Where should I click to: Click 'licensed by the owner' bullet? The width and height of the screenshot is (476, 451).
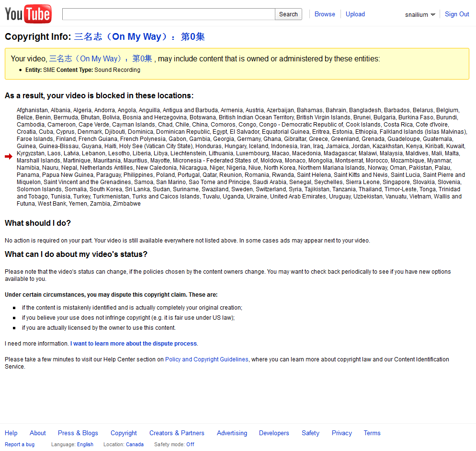tap(99, 328)
